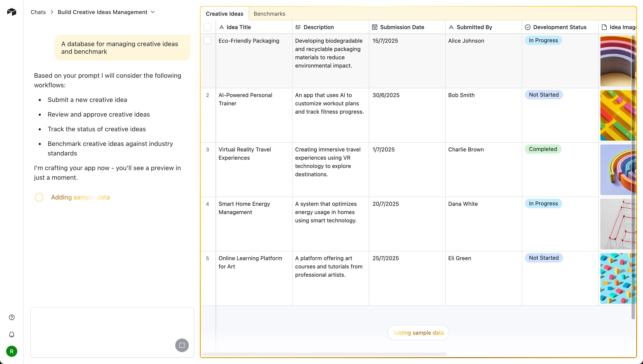Viewport: 643px width, 364px height.
Task: Check the Eco-Friendly Packaging row checkbox
Action: (208, 41)
